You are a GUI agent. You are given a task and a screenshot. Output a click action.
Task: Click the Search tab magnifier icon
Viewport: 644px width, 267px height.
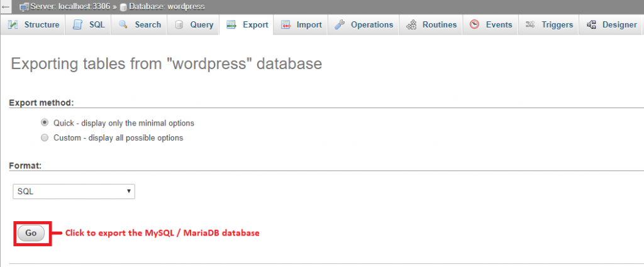coord(123,25)
